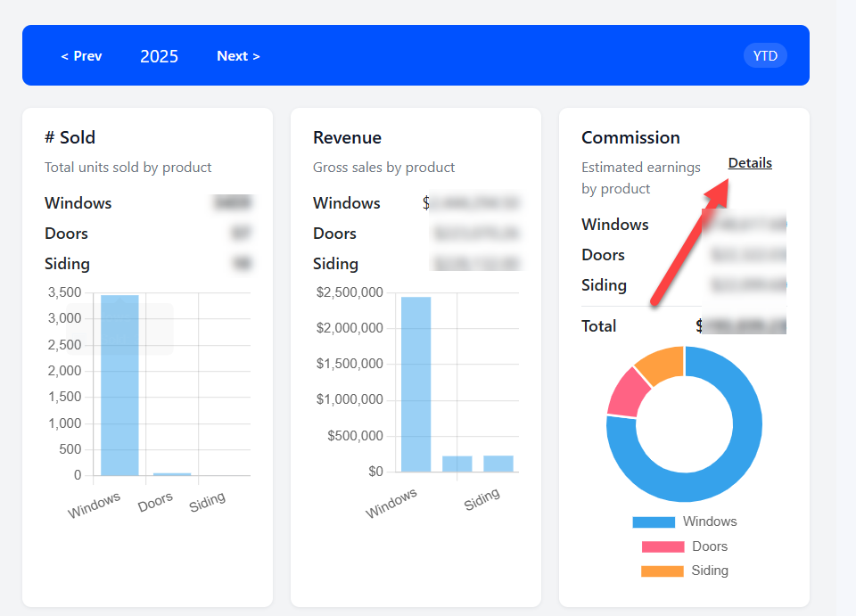Toggle the YTD filter pill
Viewport: 856px width, 616px height.
pos(765,55)
